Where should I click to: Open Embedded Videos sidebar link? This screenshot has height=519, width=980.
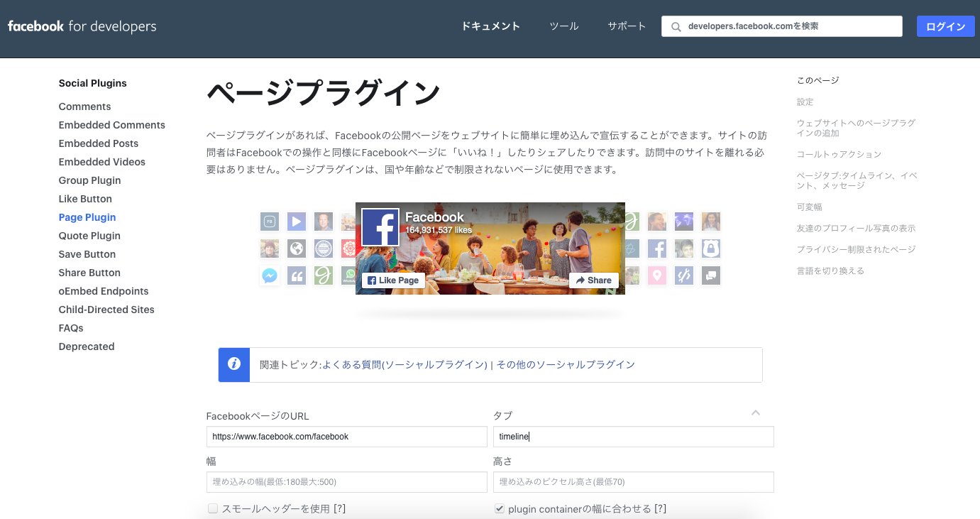pyautogui.click(x=102, y=162)
